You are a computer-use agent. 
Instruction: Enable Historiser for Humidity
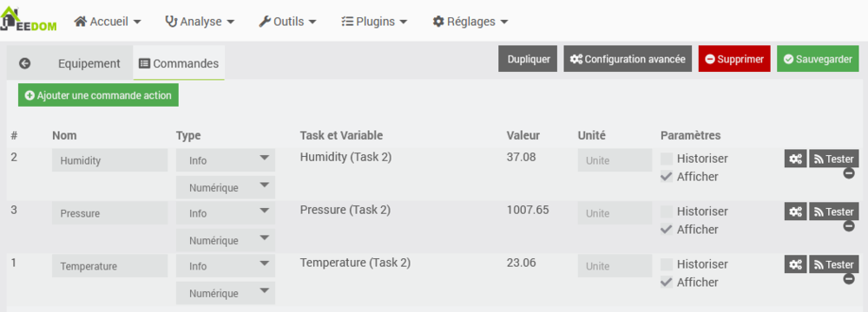(667, 159)
